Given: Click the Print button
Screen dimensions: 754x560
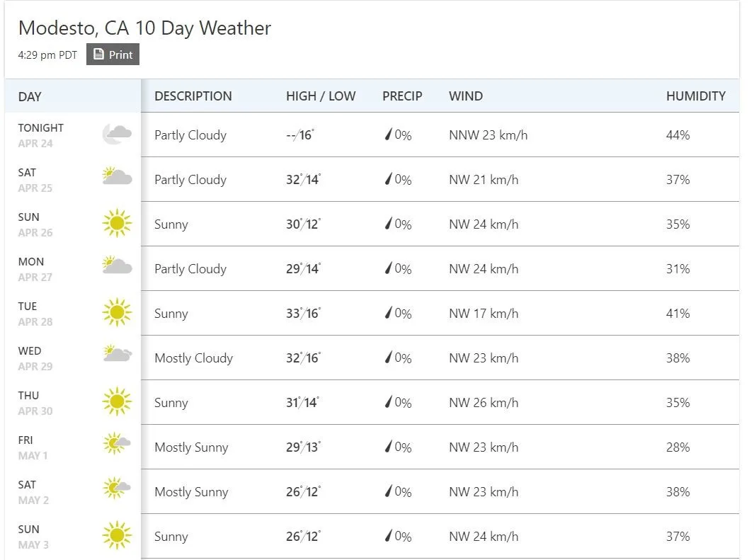Looking at the screenshot, I should pyautogui.click(x=113, y=55).
